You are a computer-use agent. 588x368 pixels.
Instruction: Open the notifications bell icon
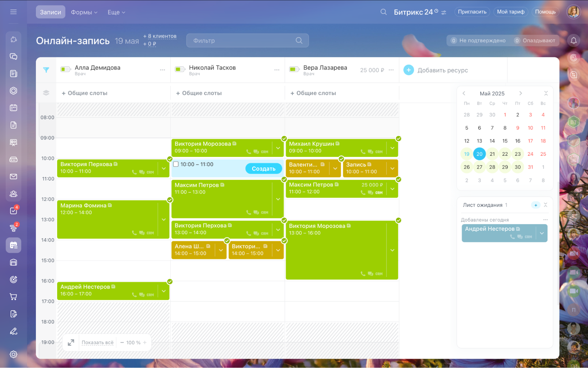tap(573, 41)
